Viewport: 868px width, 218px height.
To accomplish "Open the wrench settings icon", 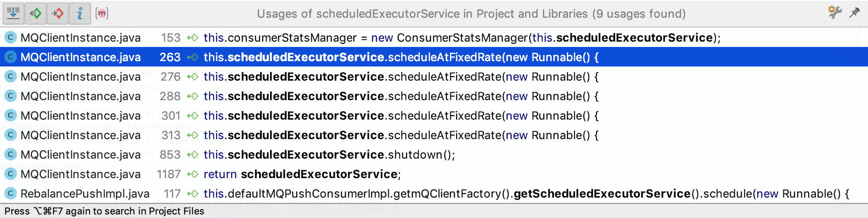I will pos(835,12).
